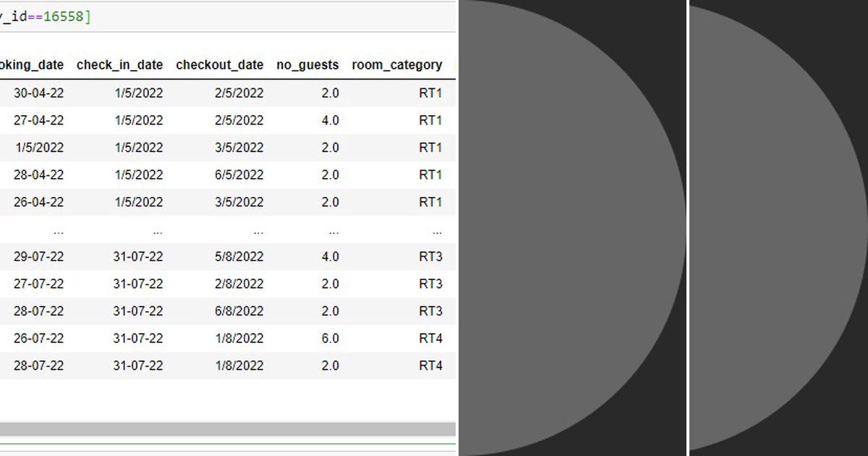Click the no_guests column header
Screen dimensions: 868x456
(x=307, y=65)
